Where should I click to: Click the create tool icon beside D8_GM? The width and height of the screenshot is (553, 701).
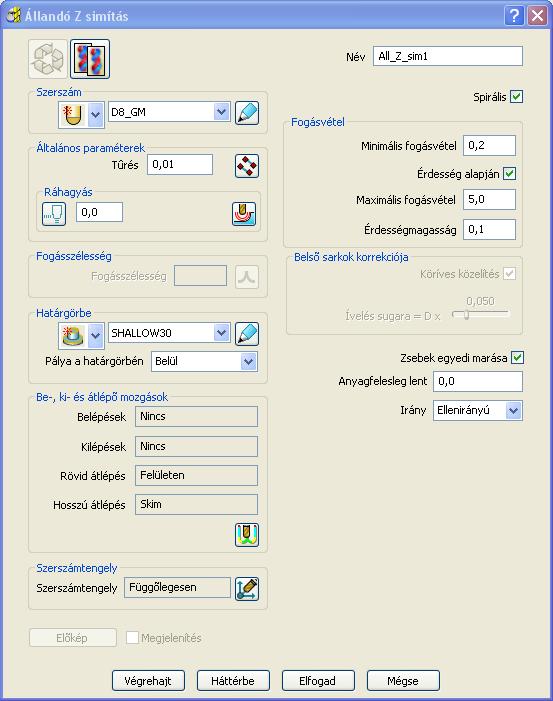tap(72, 114)
